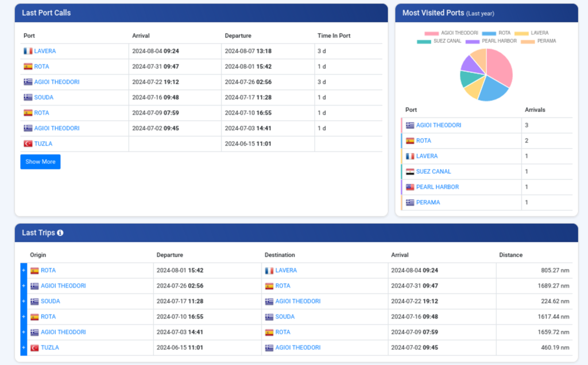Click the US flag next to PEARL HARBOR

[410, 187]
